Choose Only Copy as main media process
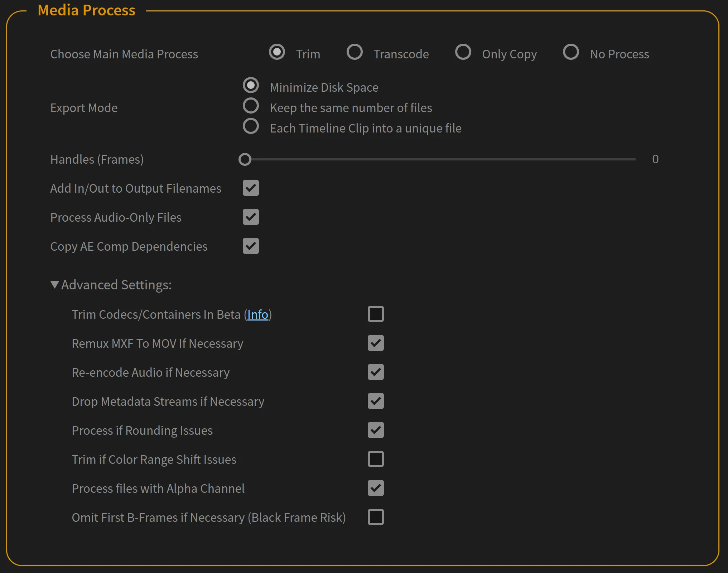Viewport: 728px width, 573px height. coord(463,53)
